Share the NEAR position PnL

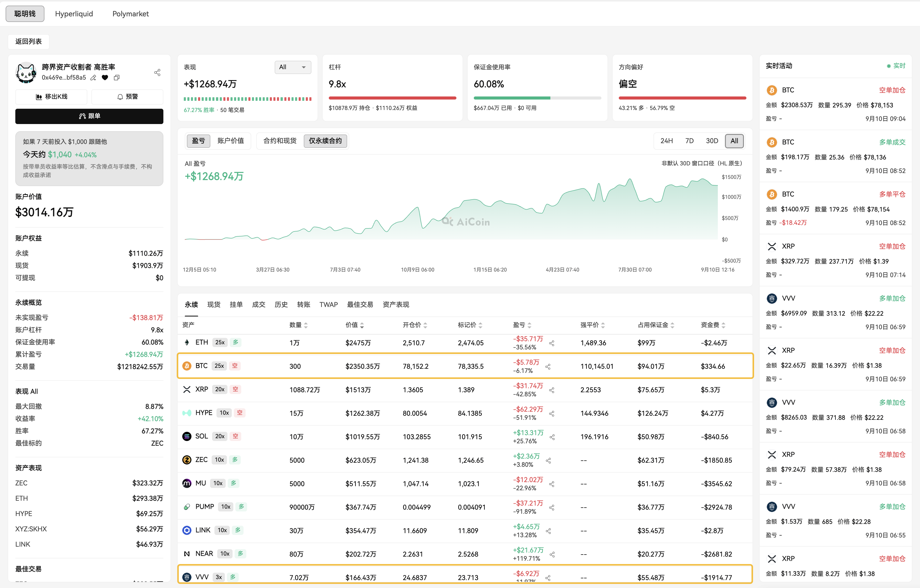(552, 554)
